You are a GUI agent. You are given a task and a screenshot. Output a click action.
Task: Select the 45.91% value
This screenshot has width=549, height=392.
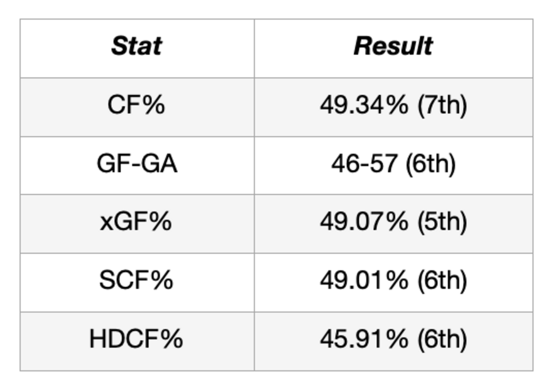pyautogui.click(x=364, y=339)
